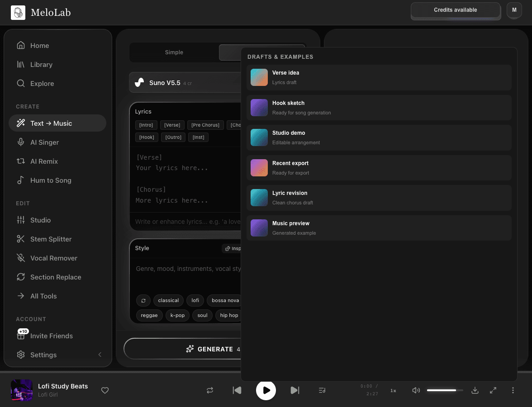532x407 pixels.
Task: Select the Lyric revision draft
Action: [379, 198]
